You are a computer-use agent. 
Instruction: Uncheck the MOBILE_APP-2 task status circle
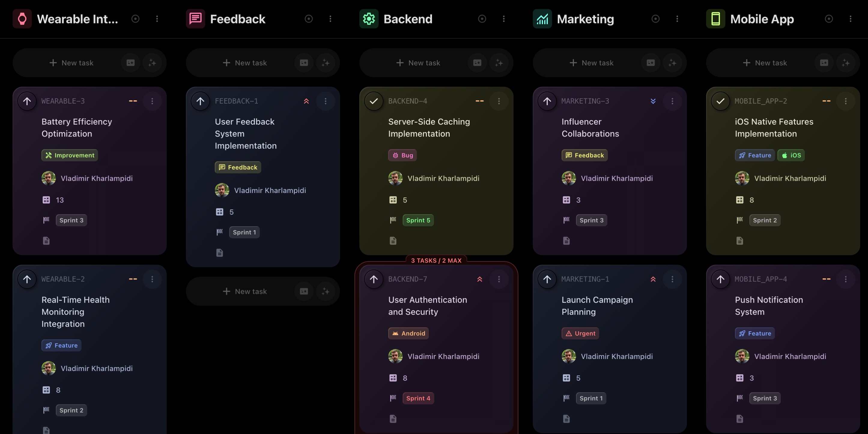[x=721, y=101]
